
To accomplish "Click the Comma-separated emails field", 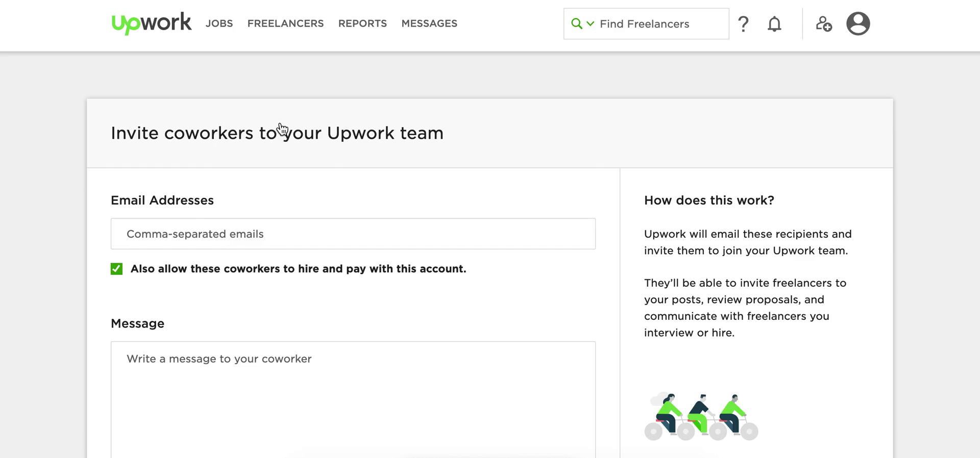I will pyautogui.click(x=353, y=234).
